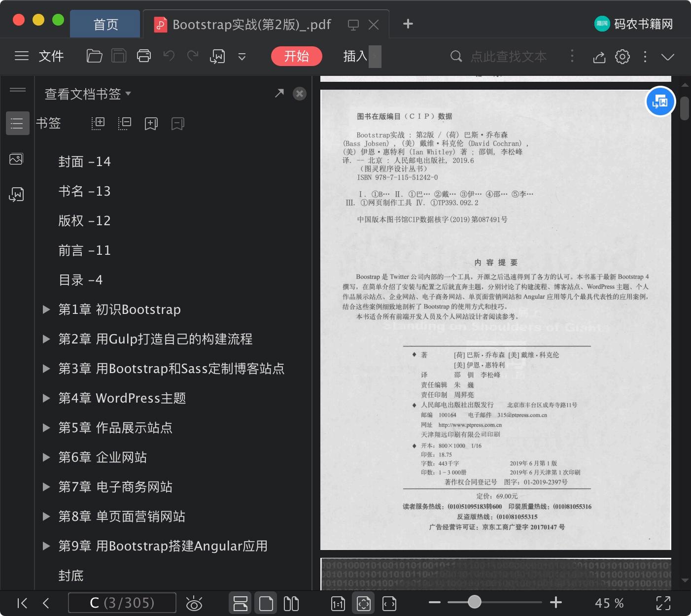
Task: Click the PDF convert icon in toolbar
Action: 217,57
